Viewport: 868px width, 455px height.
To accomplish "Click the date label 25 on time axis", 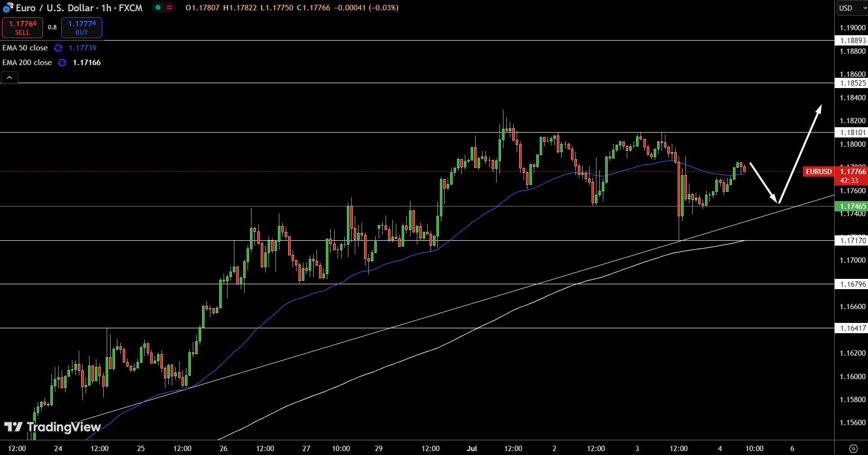I will tap(141, 449).
